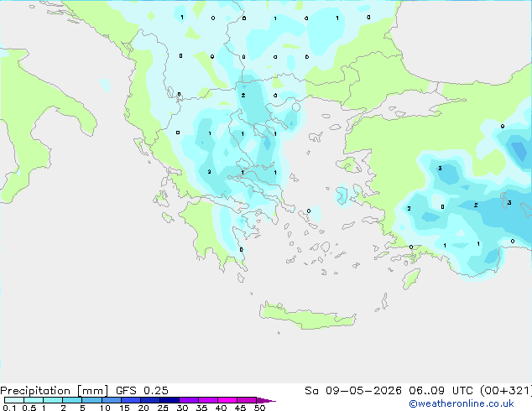Click the "Precipitation [mm]" title text
The width and height of the screenshot is (532, 411).
click(54, 391)
